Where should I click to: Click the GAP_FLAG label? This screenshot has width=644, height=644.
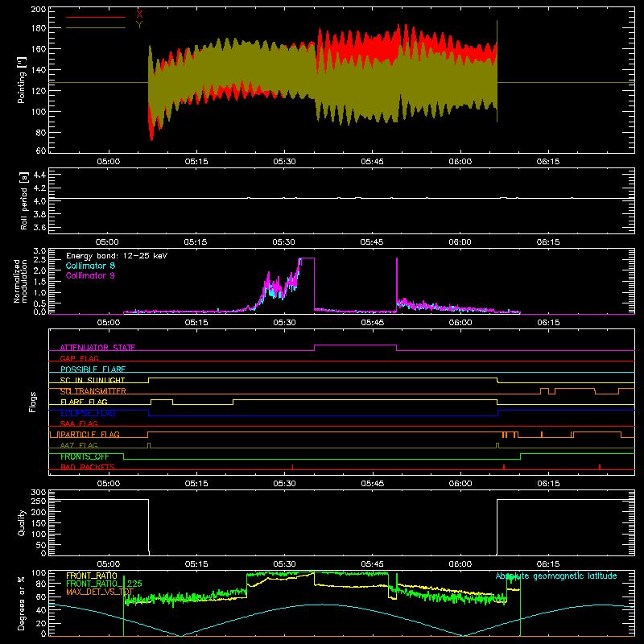79,358
